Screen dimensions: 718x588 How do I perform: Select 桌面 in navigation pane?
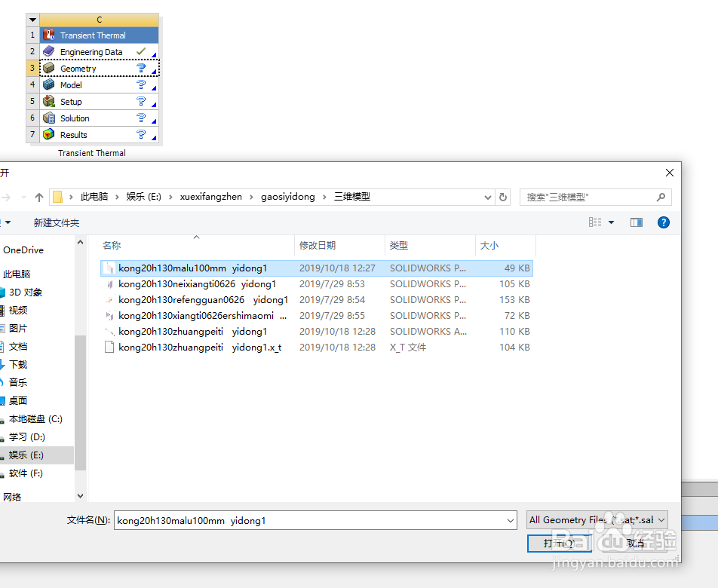click(18, 401)
